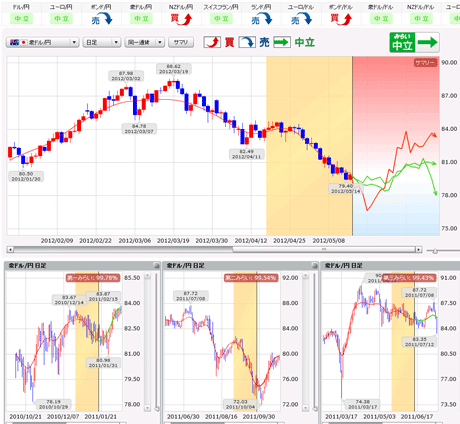Viewport: 460px width, 424px height.
Task: Click the left arrow of main chart scrollbar
Action: tap(10, 249)
